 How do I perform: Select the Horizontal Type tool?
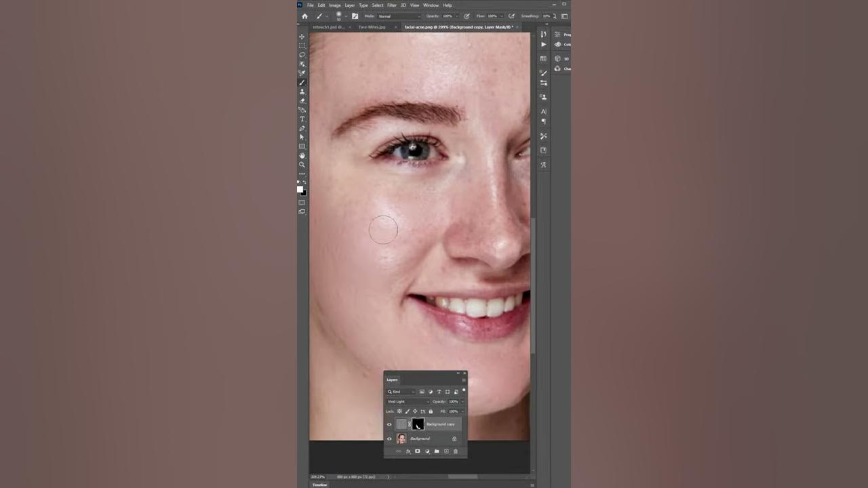(x=302, y=119)
